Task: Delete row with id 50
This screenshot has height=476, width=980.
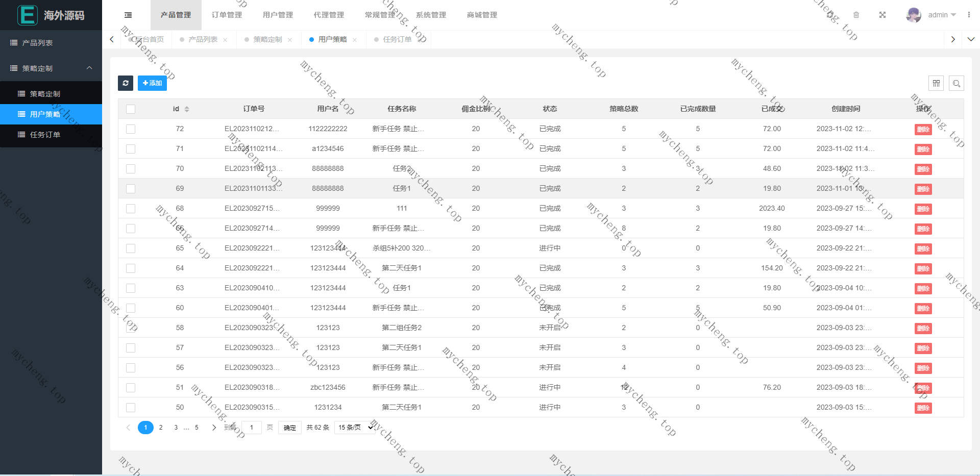Action: point(923,408)
